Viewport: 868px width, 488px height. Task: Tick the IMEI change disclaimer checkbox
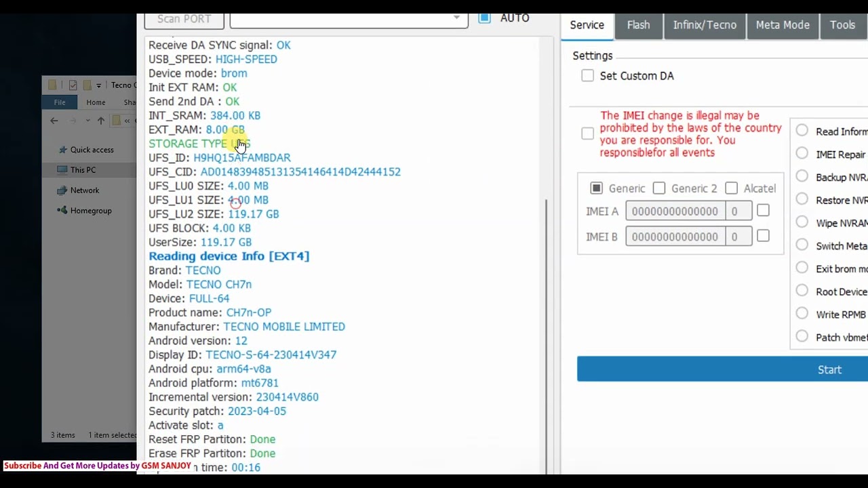click(587, 134)
